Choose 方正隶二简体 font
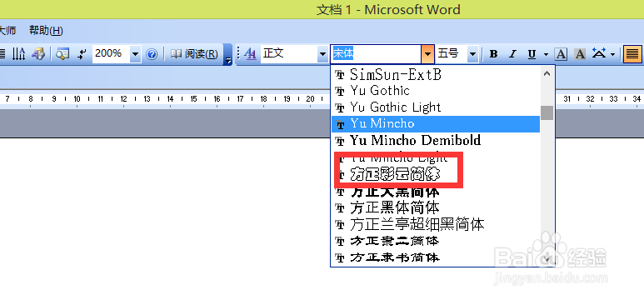Image resolution: width=644 pixels, height=300 pixels. pos(436,241)
